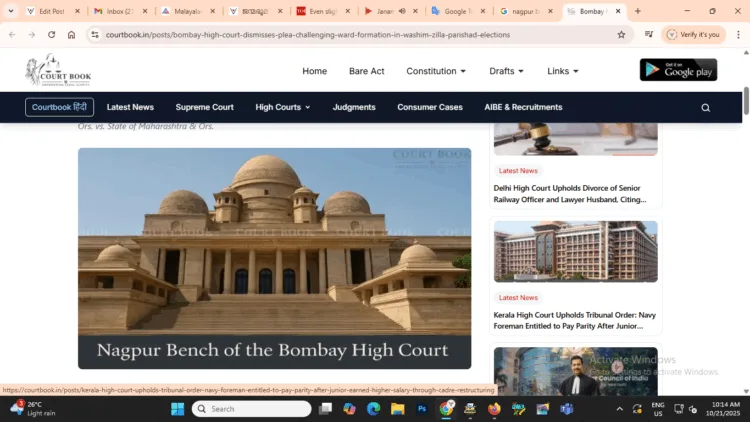Mute the Janan tab's audio indicator
This screenshot has width=750, height=422.
[x=402, y=11]
